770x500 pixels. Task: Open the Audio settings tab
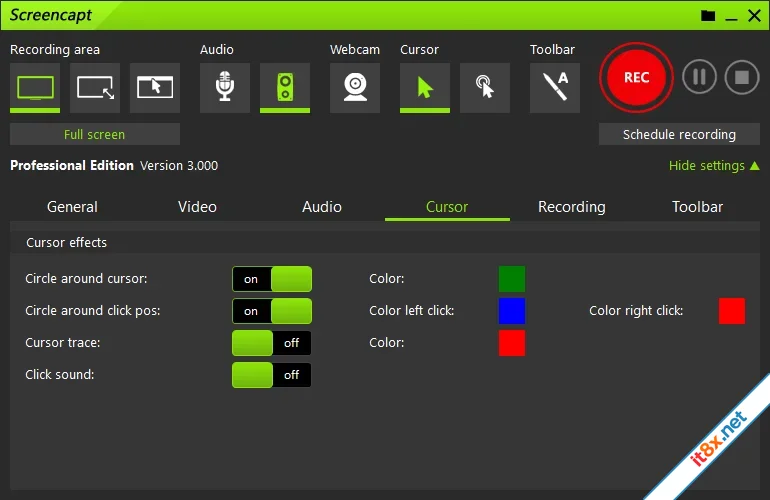pyautogui.click(x=322, y=207)
